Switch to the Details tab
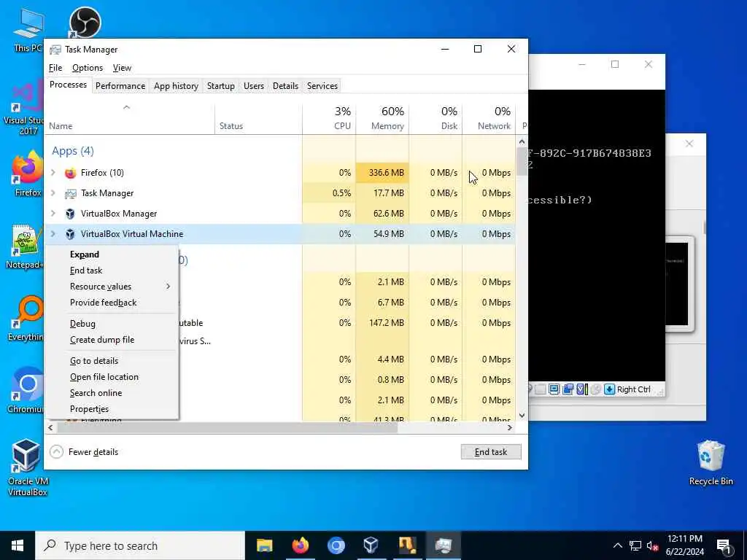 tap(285, 86)
